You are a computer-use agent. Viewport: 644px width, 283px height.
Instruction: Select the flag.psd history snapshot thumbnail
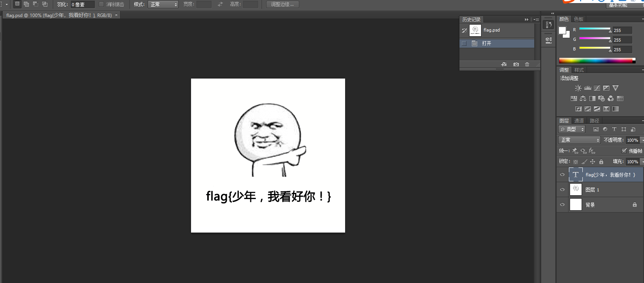coord(475,30)
